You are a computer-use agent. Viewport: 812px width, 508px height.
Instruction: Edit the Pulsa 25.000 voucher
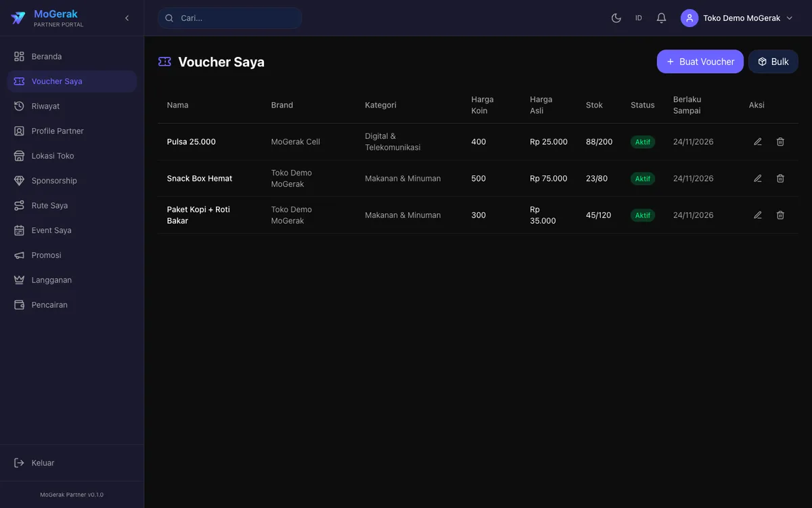coord(758,142)
